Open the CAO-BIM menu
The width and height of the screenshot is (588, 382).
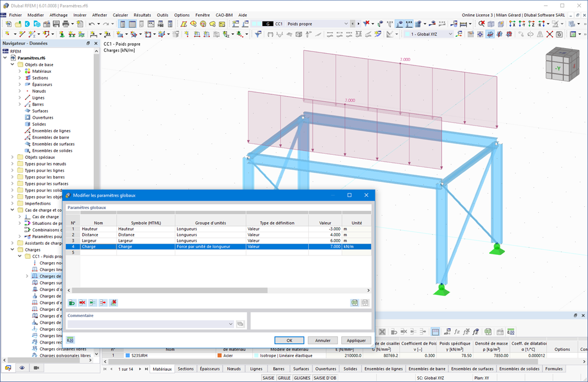coord(224,15)
